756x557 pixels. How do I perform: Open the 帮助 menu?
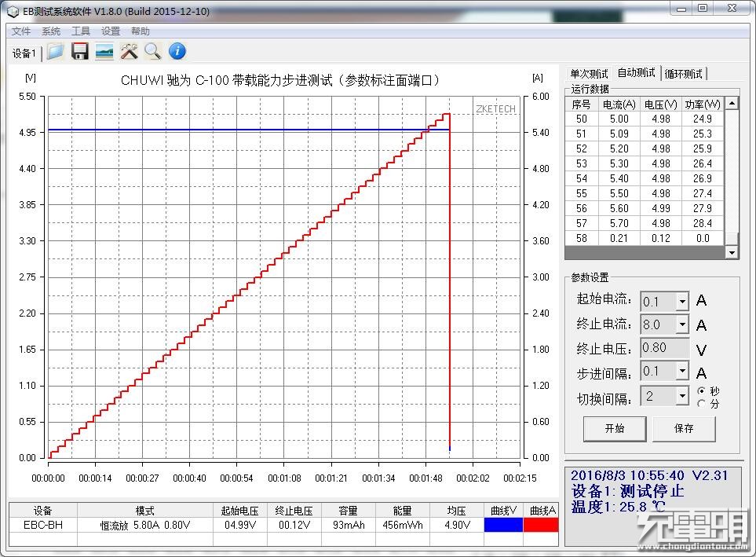(141, 31)
